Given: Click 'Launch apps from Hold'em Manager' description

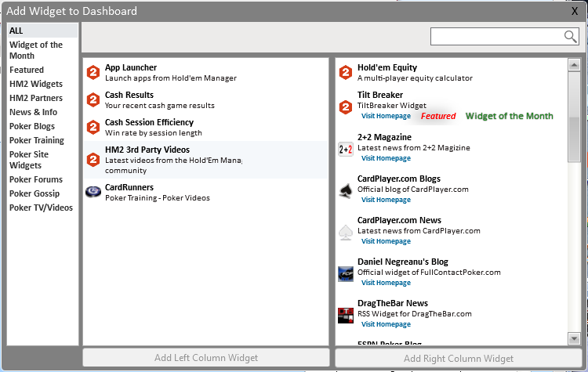Looking at the screenshot, I should click(171, 78).
